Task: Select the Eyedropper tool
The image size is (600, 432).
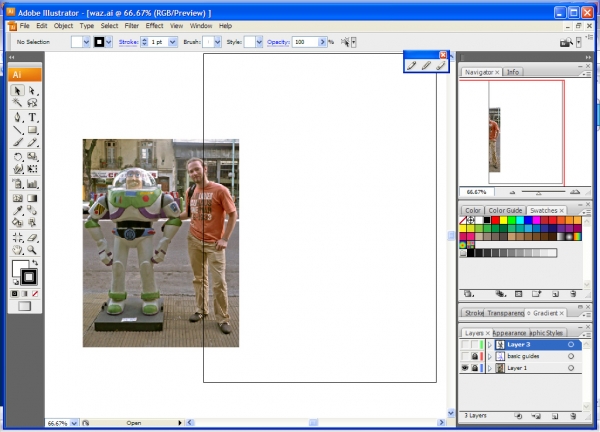Action: click(x=17, y=210)
